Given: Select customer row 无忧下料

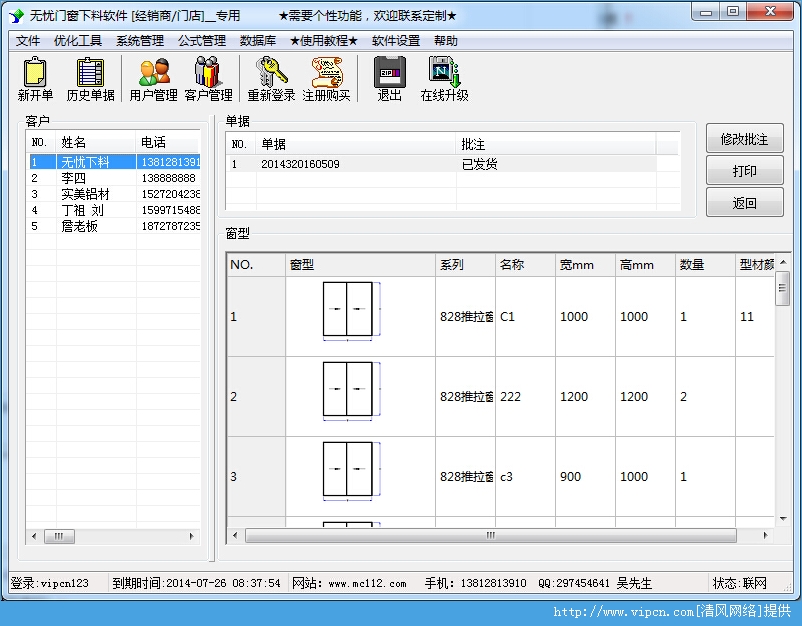Looking at the screenshot, I should [114, 162].
